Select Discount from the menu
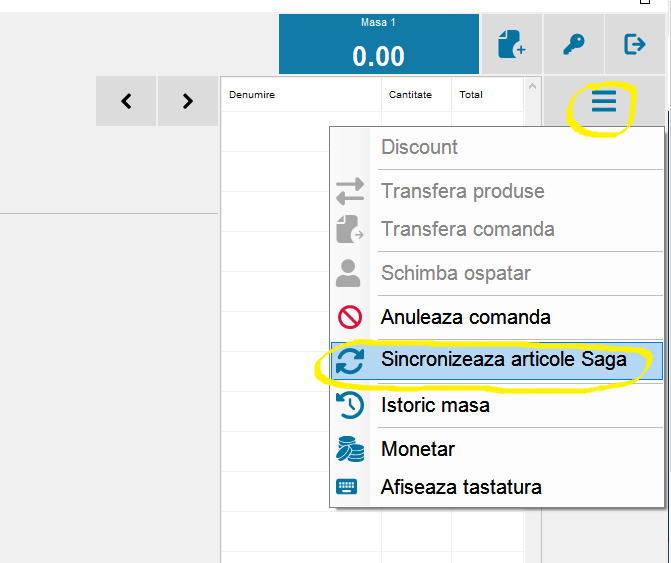 tap(419, 147)
